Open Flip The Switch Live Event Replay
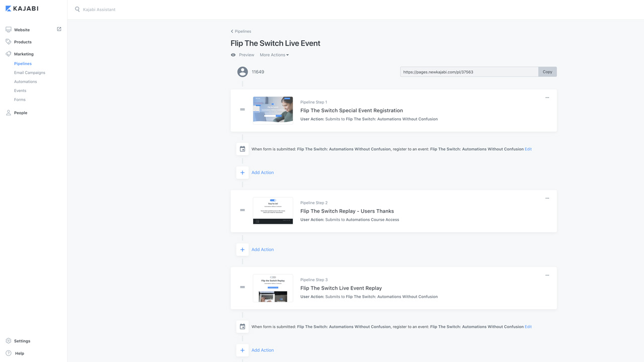This screenshot has width=644, height=362. pos(341,288)
